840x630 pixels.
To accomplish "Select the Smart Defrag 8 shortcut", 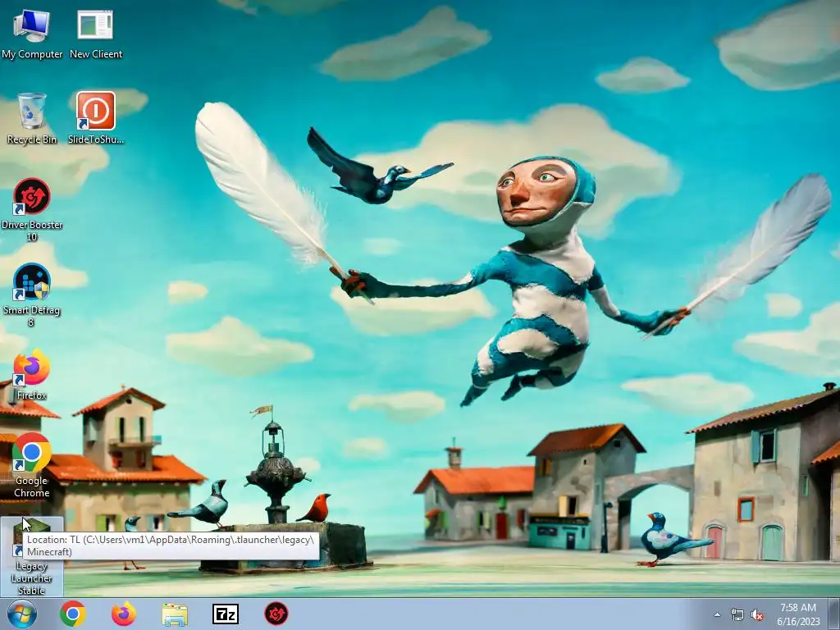I will (x=32, y=294).
